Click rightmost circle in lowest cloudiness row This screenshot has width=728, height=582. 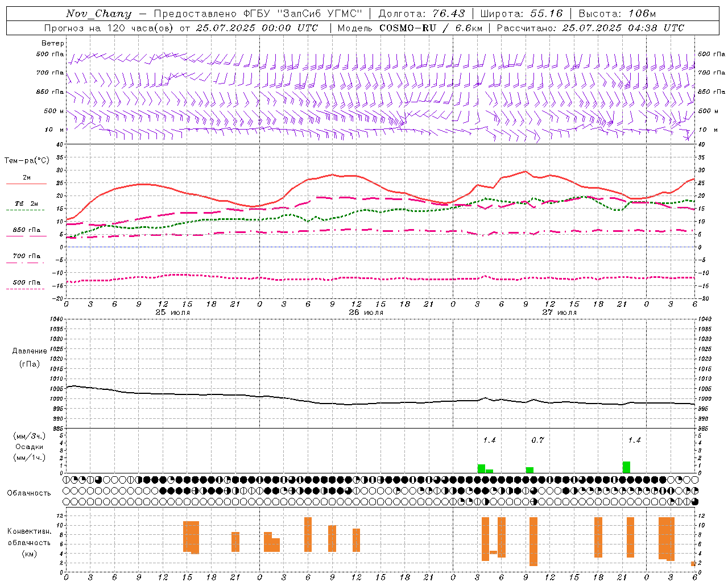695,501
